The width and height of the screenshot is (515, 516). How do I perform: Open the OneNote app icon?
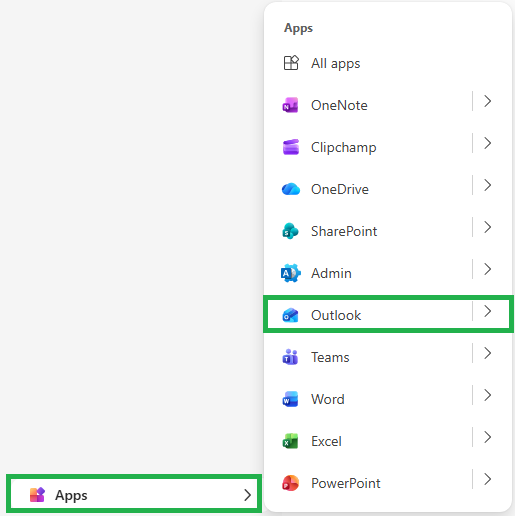(x=291, y=105)
